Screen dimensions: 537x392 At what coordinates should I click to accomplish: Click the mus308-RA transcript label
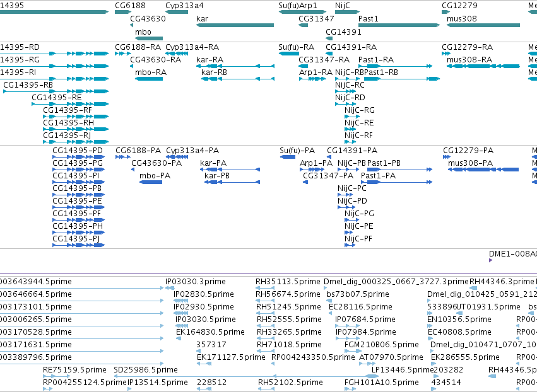click(469, 60)
